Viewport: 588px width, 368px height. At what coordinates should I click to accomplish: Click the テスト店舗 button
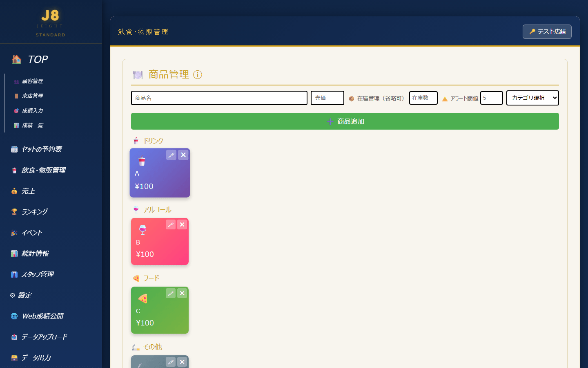[547, 31]
